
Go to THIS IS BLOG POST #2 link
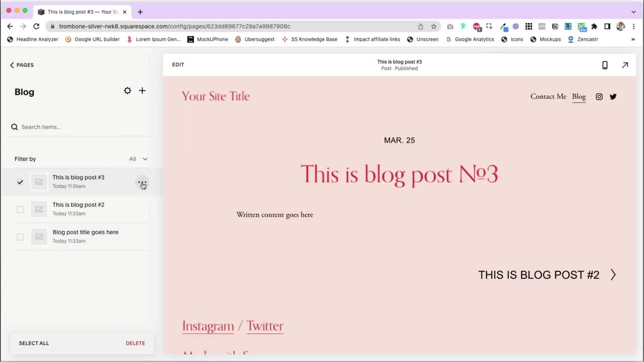[539, 275]
